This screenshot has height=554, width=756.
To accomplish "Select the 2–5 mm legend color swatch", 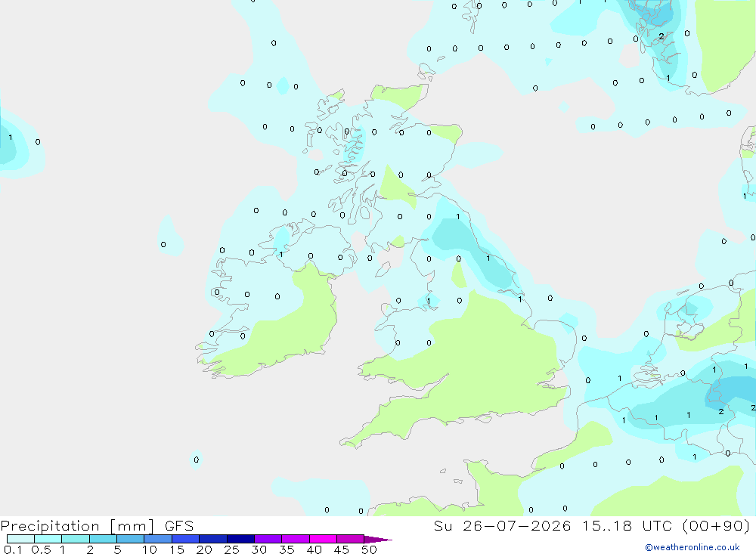I will [x=103, y=539].
